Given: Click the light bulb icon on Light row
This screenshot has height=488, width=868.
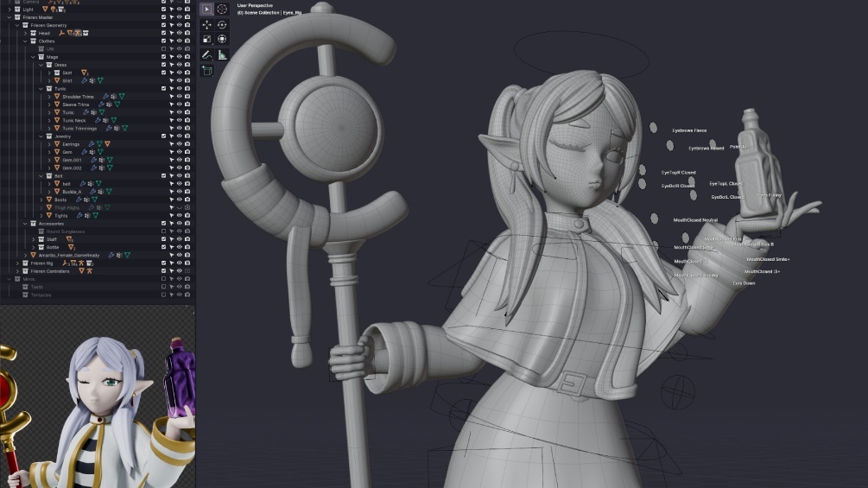Looking at the screenshot, I should point(54,9).
